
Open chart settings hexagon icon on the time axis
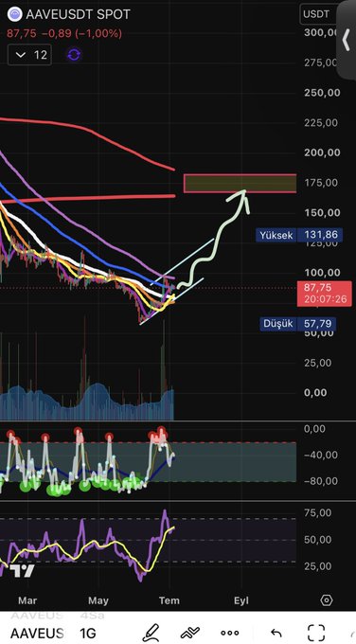pyautogui.click(x=327, y=600)
